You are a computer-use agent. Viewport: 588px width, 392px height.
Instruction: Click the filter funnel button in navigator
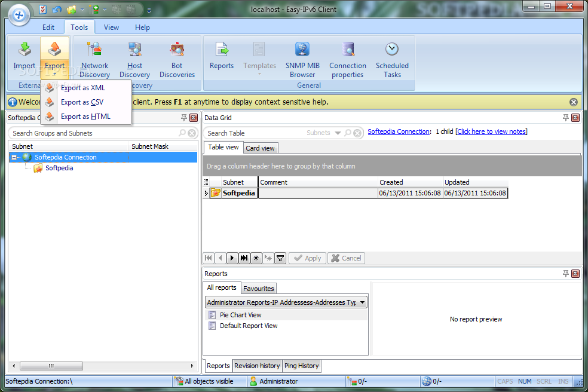pos(280,258)
